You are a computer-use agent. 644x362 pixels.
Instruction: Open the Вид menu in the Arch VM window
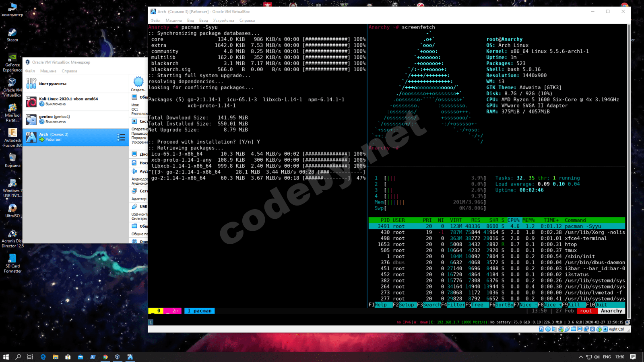(190, 21)
